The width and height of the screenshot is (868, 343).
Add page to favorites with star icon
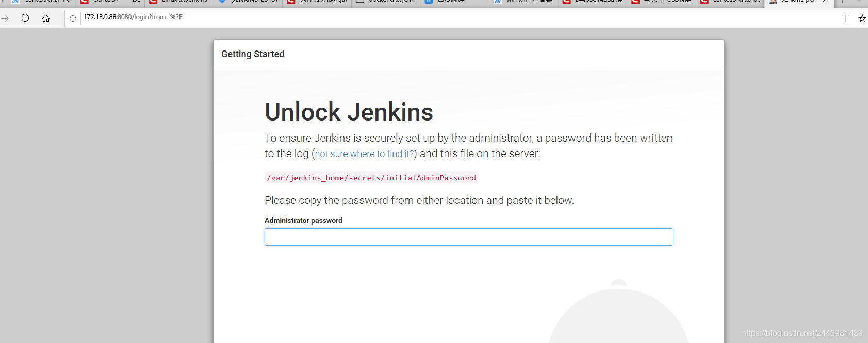(x=862, y=19)
